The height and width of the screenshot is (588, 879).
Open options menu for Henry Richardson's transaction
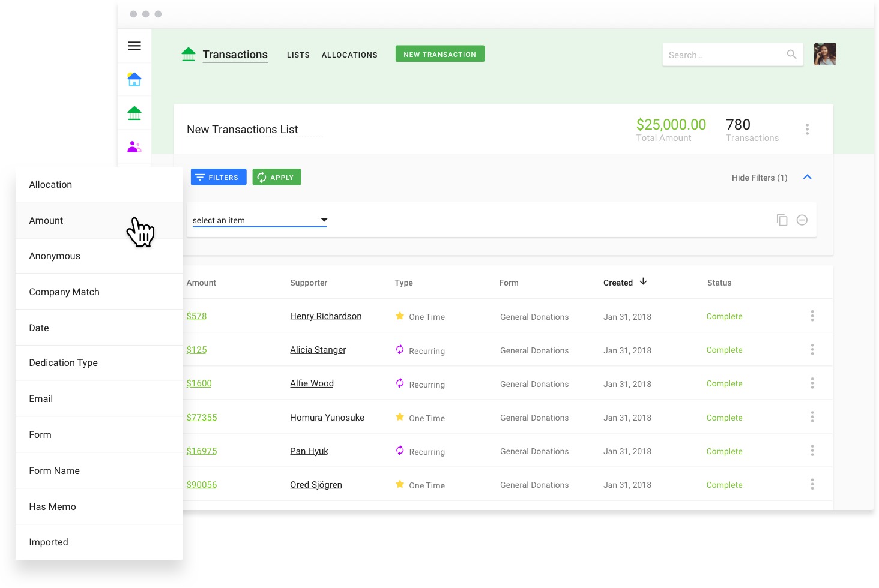[x=812, y=315]
